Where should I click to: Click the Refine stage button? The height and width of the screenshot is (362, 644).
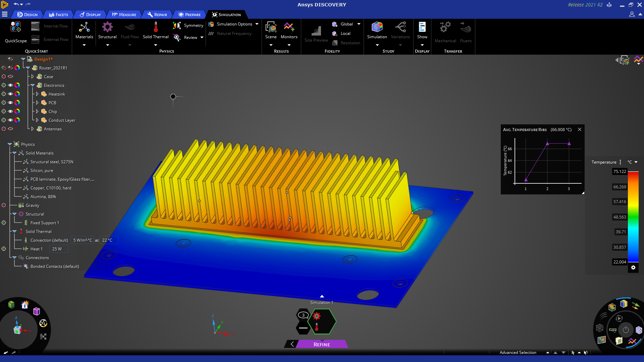[x=322, y=345]
